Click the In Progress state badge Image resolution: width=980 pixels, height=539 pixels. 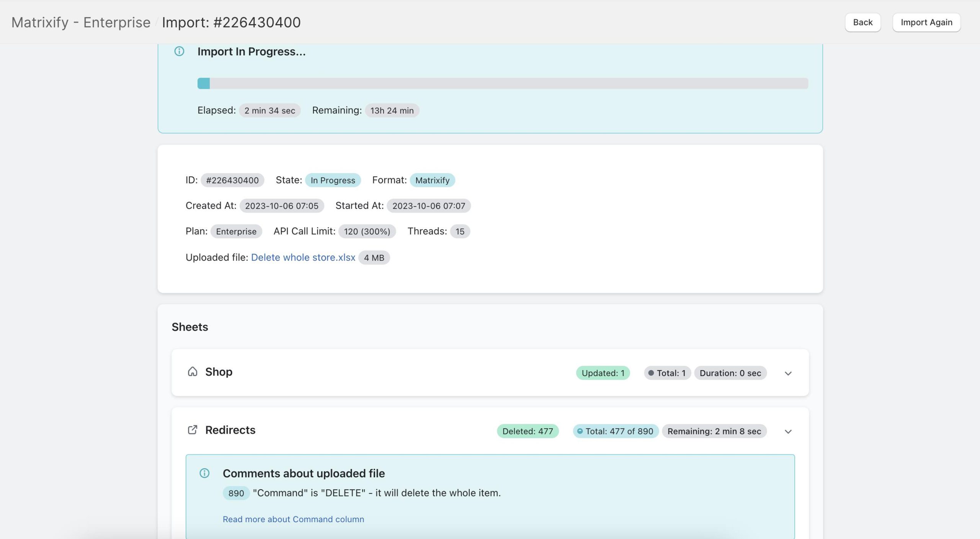coord(332,180)
